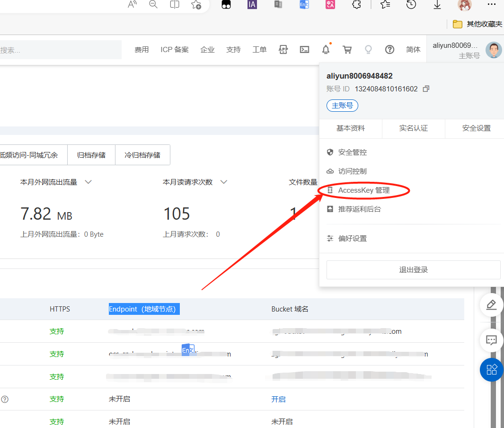Click the help question mark icon
The width and height of the screenshot is (504, 428).
(389, 50)
